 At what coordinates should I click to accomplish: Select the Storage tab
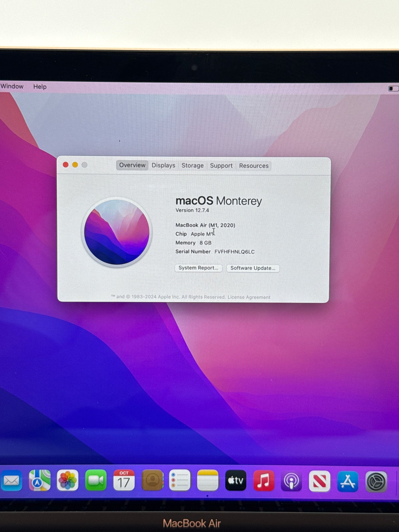[x=192, y=166]
